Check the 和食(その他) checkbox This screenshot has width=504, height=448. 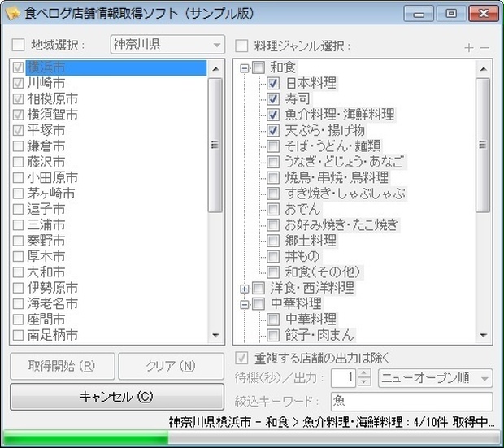coord(273,272)
